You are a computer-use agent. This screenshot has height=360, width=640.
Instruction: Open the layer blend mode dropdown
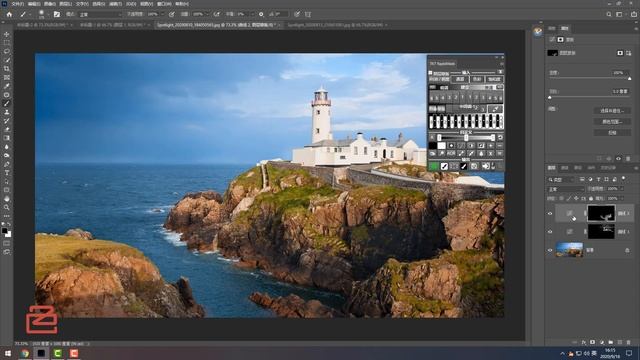[x=566, y=189]
